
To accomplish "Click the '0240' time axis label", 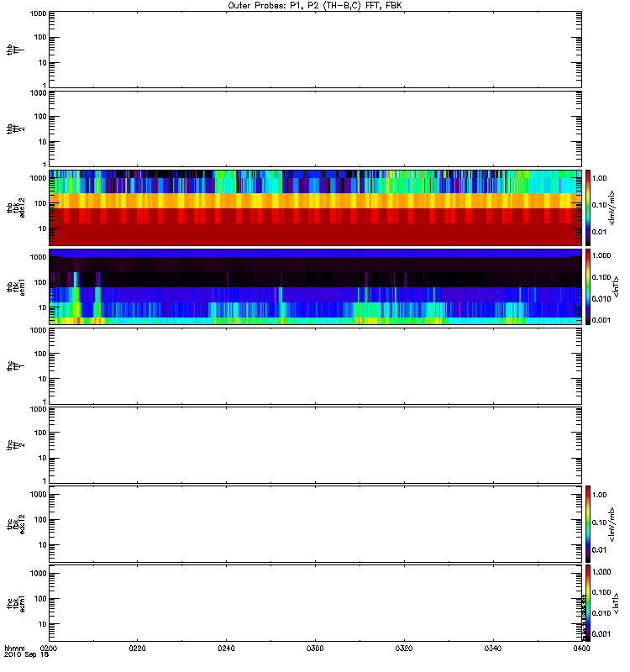I will point(226,648).
